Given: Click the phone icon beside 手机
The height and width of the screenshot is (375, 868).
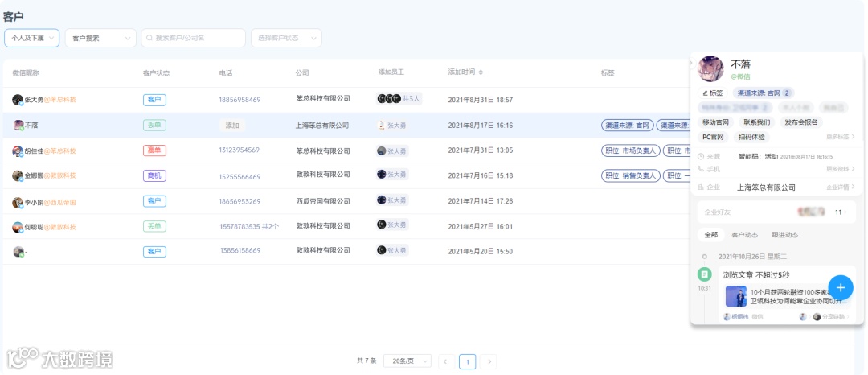Looking at the screenshot, I should click(701, 168).
